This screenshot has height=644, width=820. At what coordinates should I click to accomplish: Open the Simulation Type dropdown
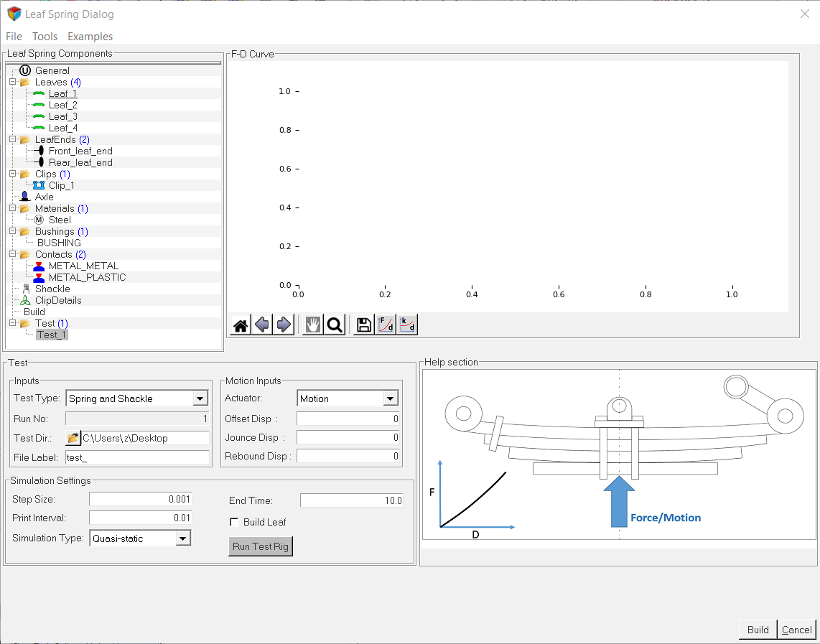click(182, 538)
